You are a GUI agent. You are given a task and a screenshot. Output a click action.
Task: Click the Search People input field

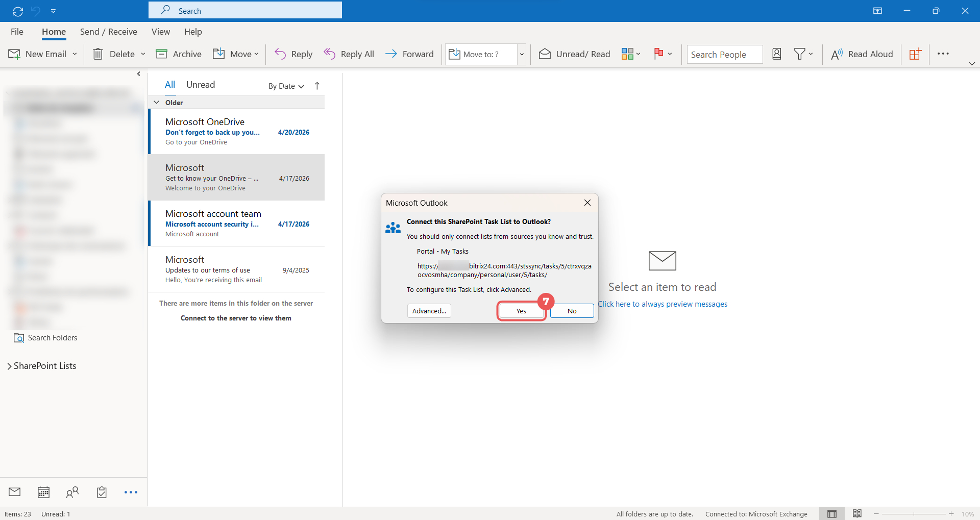(x=725, y=55)
